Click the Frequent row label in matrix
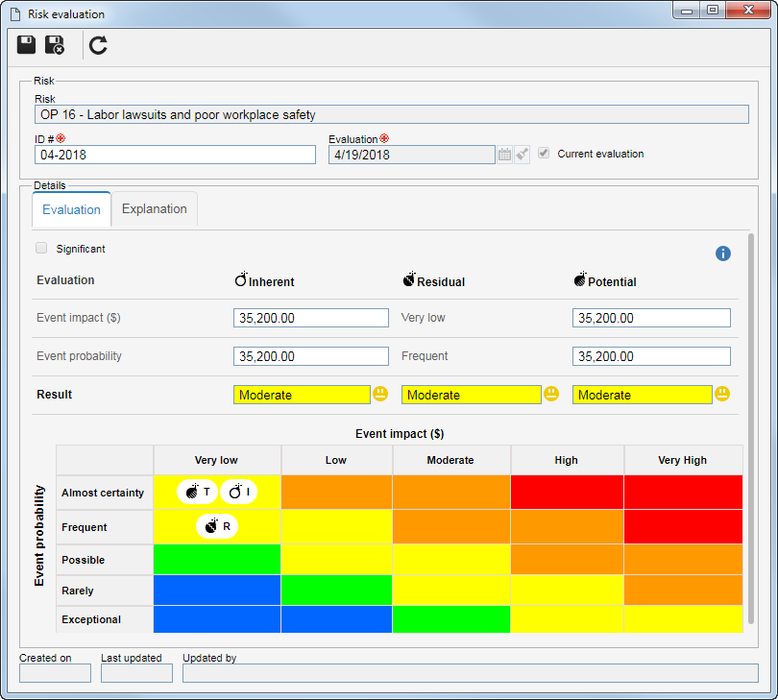Viewport: 778px width, 700px height. 85,527
